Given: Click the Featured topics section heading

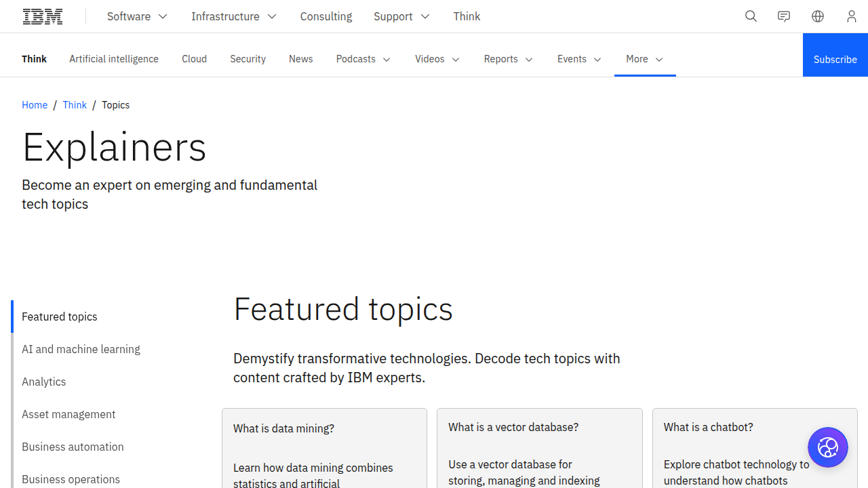Looking at the screenshot, I should coord(343,309).
